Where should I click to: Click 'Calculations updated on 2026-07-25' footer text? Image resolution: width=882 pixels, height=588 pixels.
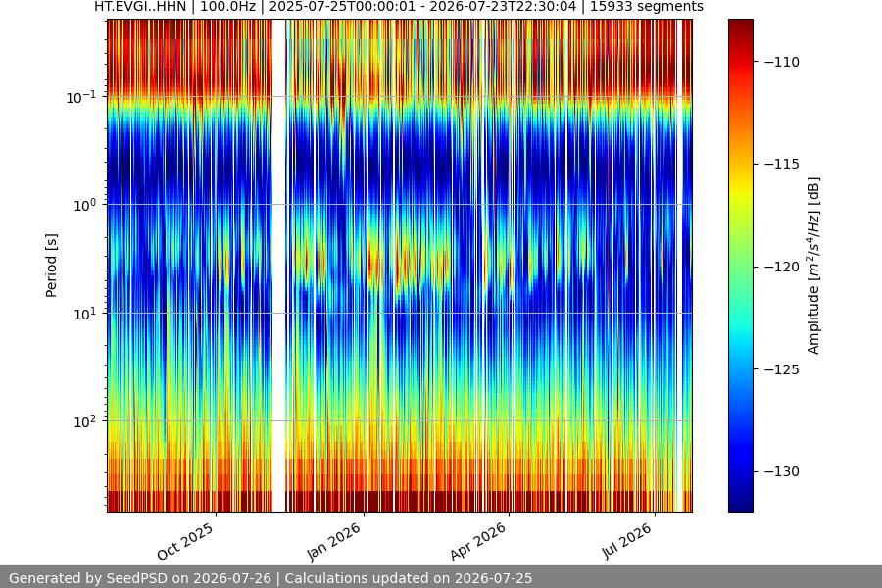(409, 578)
